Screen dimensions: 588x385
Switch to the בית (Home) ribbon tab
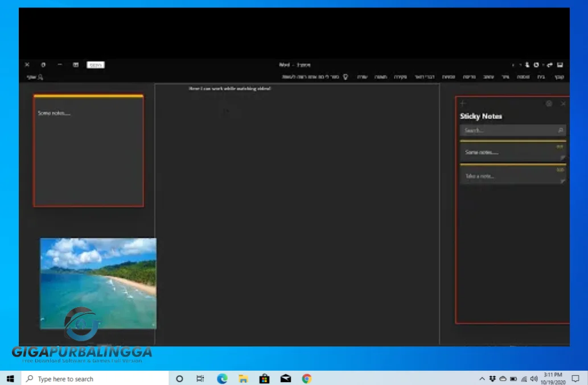(x=541, y=77)
